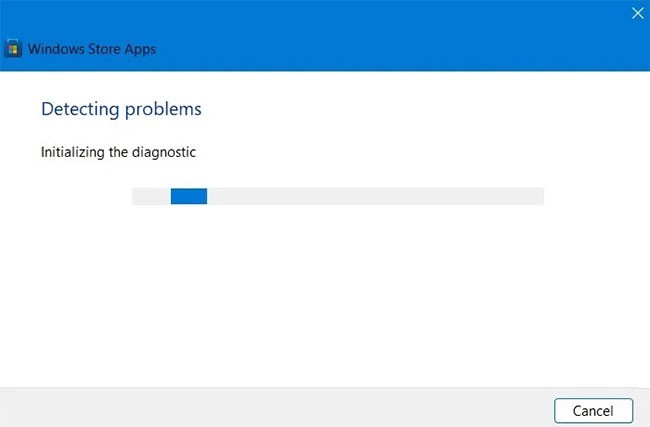Click the Detecting problems heading

(x=120, y=108)
